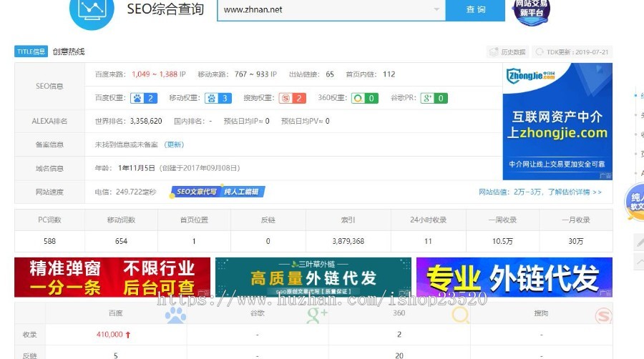Click Baidu 反链 value 5

pos(115,355)
